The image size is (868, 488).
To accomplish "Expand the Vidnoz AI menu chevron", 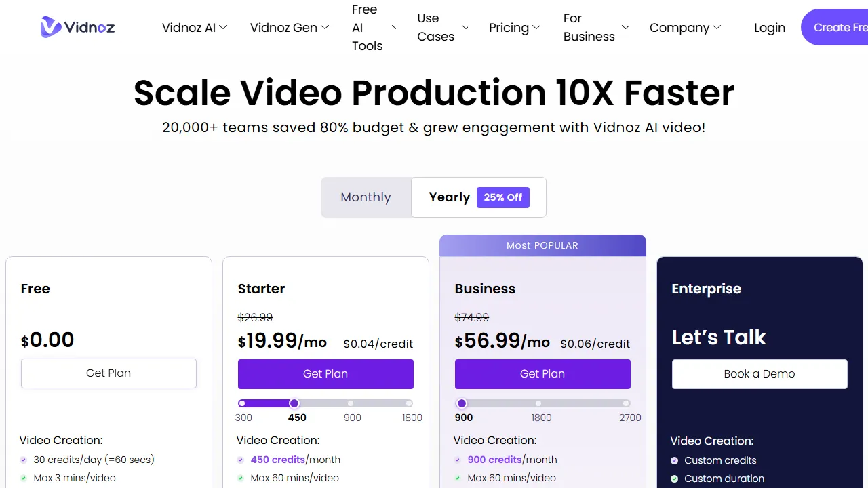I will 223,27.
